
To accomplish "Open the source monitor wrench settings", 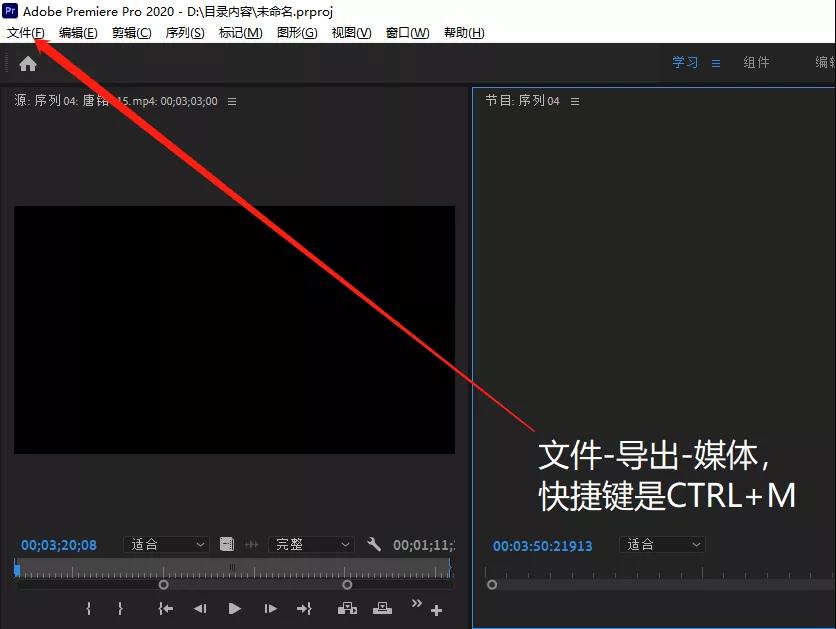I will point(374,544).
